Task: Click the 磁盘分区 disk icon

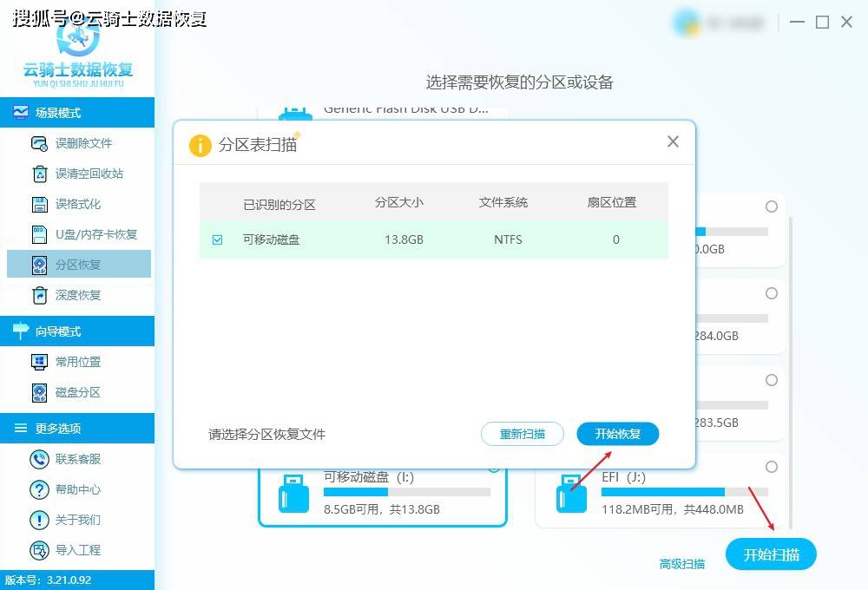Action: coord(39,392)
